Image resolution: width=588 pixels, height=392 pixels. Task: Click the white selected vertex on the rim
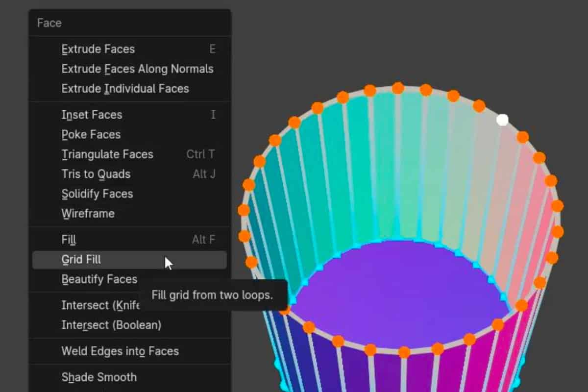pyautogui.click(x=502, y=119)
